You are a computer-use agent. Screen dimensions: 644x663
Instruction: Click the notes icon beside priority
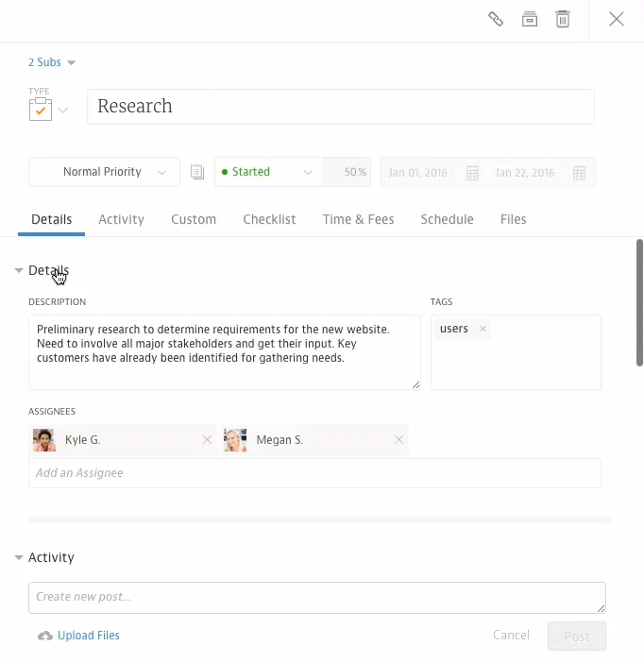(x=197, y=172)
